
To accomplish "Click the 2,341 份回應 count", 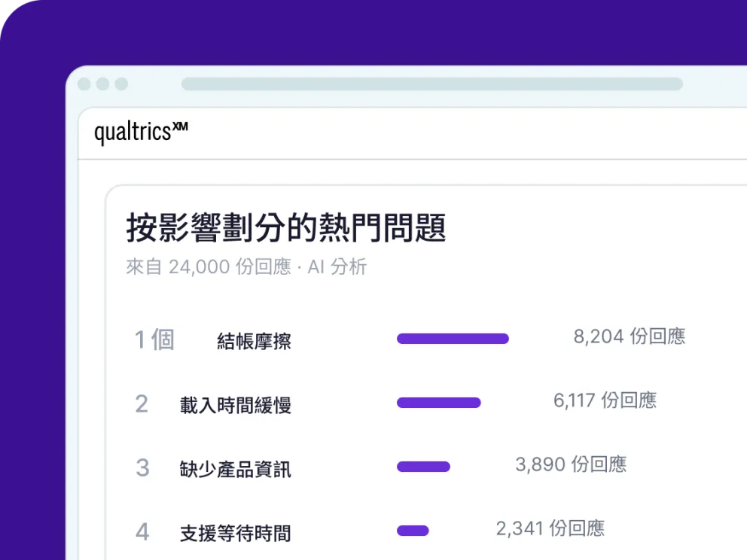I will [550, 528].
